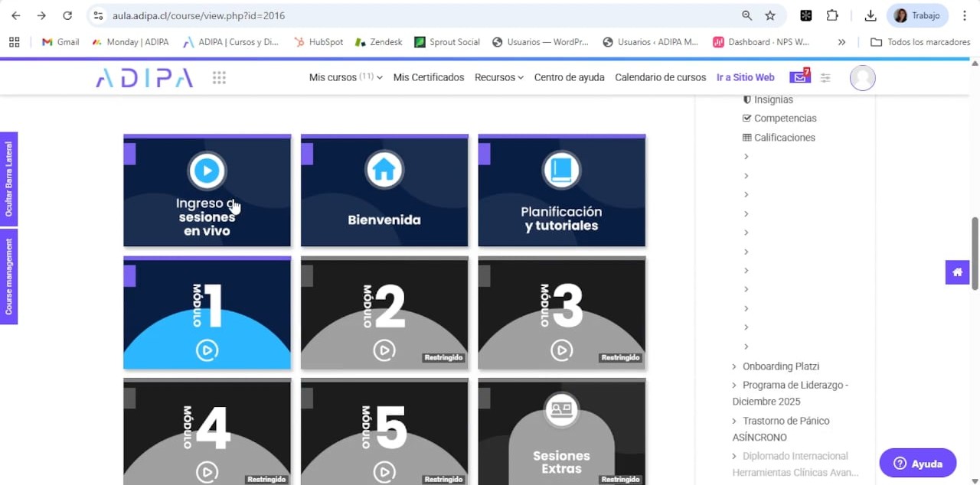Bookmark this page with the star icon

770,15
